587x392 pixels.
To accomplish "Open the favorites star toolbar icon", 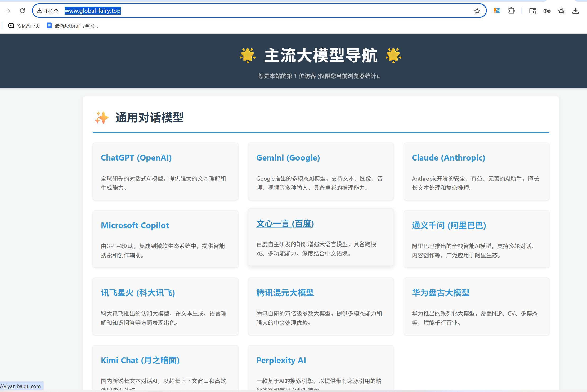I will (x=561, y=11).
